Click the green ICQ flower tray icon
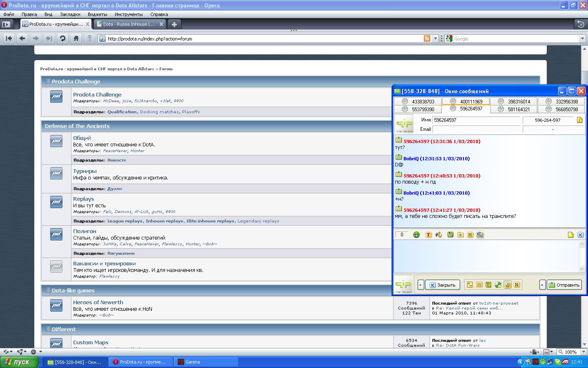Screen dimensions: 588x368 [x=543, y=362]
